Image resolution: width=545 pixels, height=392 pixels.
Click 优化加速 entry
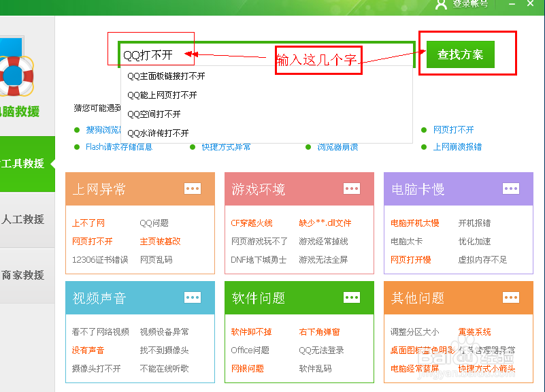coord(474,242)
